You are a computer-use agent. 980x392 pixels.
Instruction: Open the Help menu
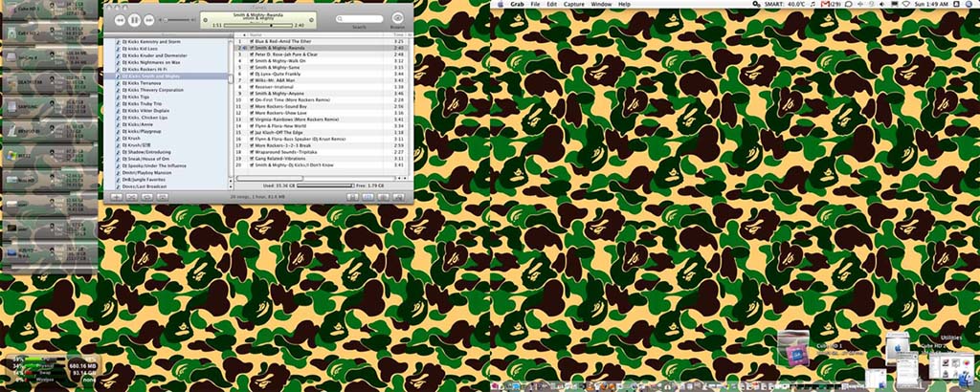[624, 4]
